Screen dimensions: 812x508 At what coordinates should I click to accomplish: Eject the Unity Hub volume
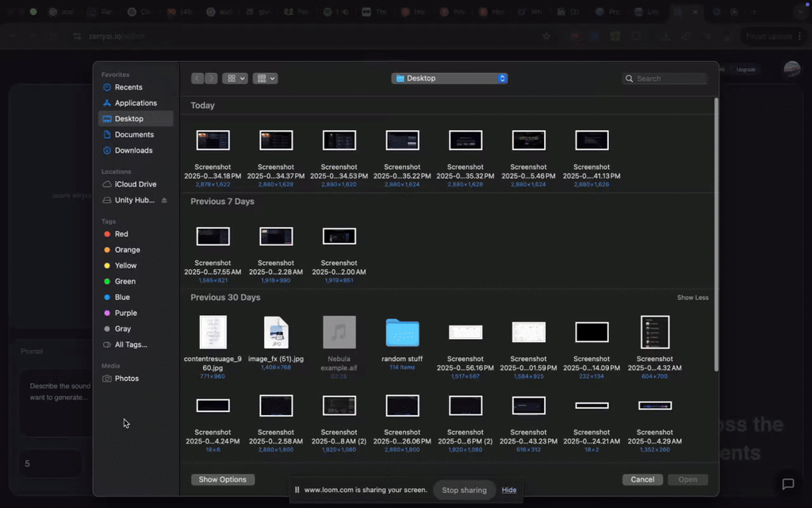[x=164, y=200]
